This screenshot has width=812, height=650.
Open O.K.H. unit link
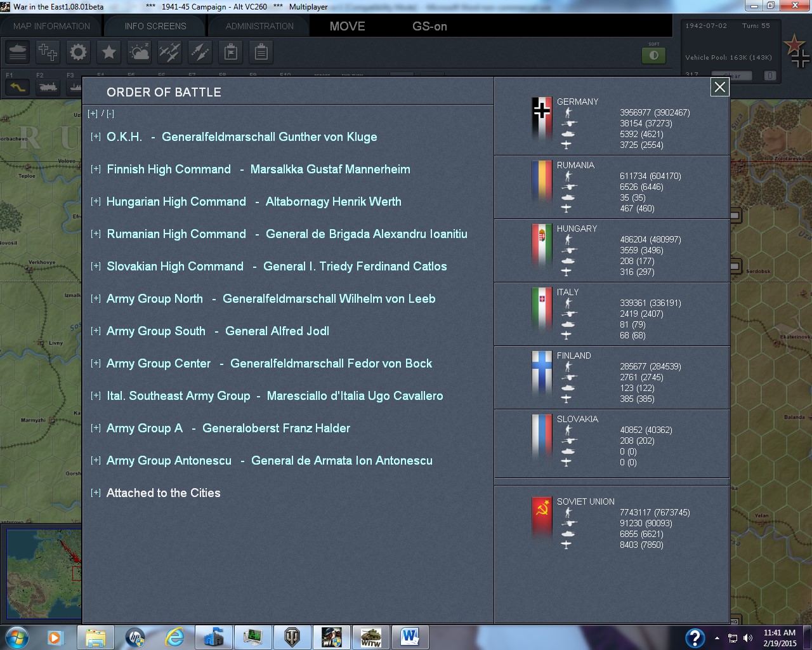point(124,136)
